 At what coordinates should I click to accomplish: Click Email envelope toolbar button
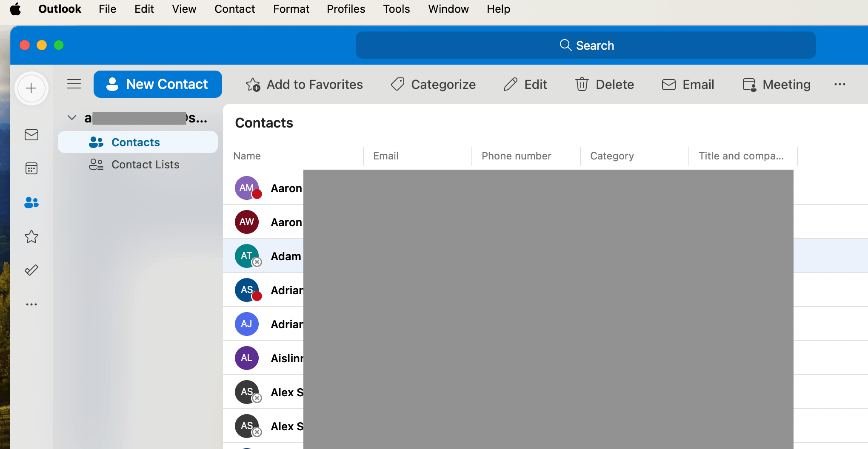[x=688, y=85]
